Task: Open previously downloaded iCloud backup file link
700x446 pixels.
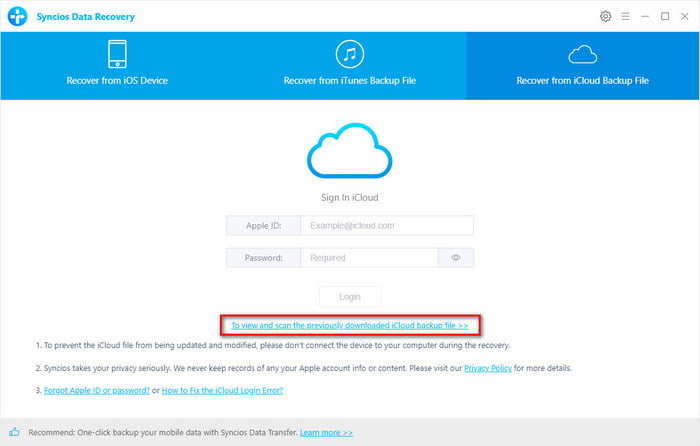Action: [x=349, y=326]
